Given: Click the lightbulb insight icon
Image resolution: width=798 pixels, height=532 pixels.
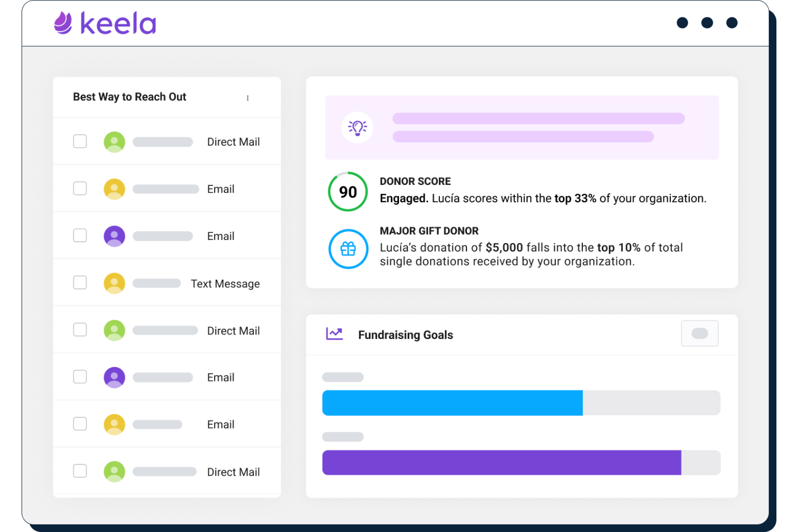Looking at the screenshot, I should 357,127.
